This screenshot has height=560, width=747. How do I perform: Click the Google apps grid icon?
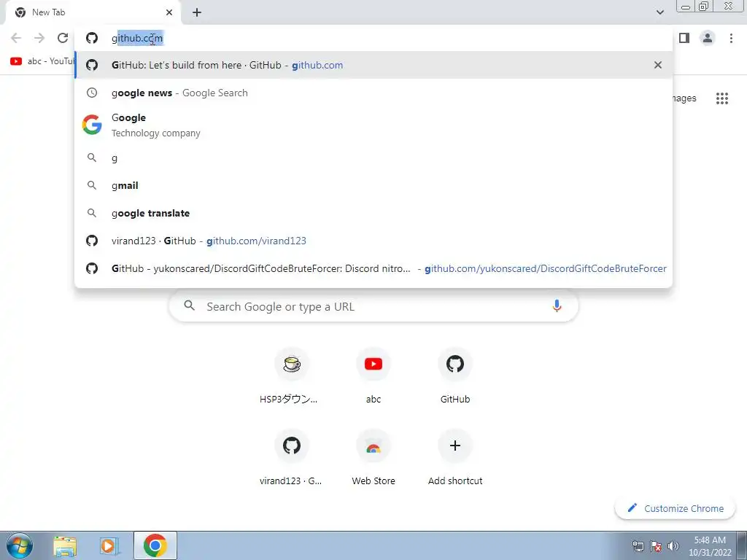[x=721, y=98]
